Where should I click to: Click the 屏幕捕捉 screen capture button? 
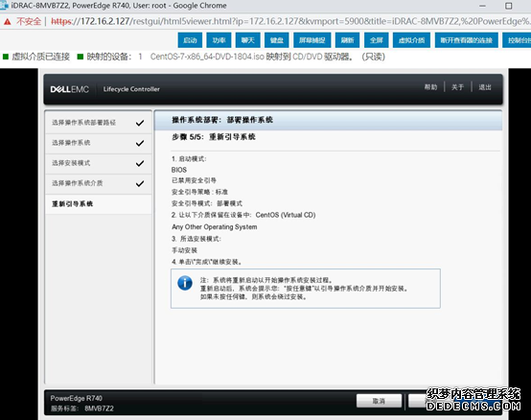312,40
